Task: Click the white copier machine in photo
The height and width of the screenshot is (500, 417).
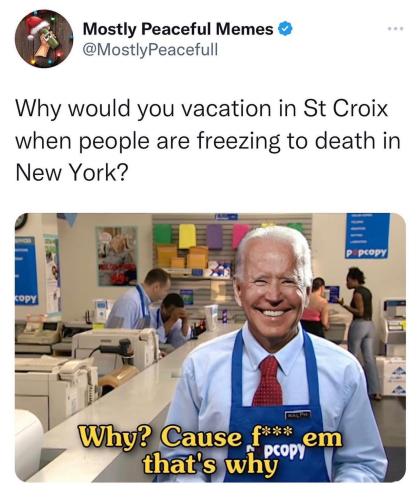Action: [115, 347]
